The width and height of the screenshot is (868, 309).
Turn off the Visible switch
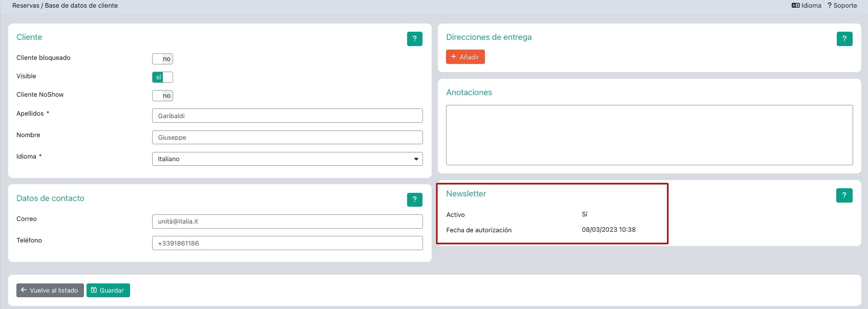click(x=162, y=77)
